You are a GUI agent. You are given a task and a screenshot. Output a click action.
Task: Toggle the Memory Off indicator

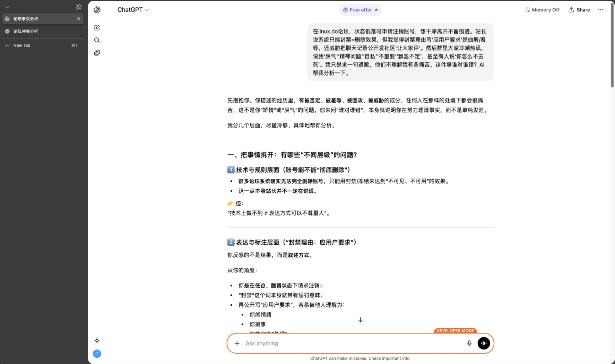click(543, 10)
